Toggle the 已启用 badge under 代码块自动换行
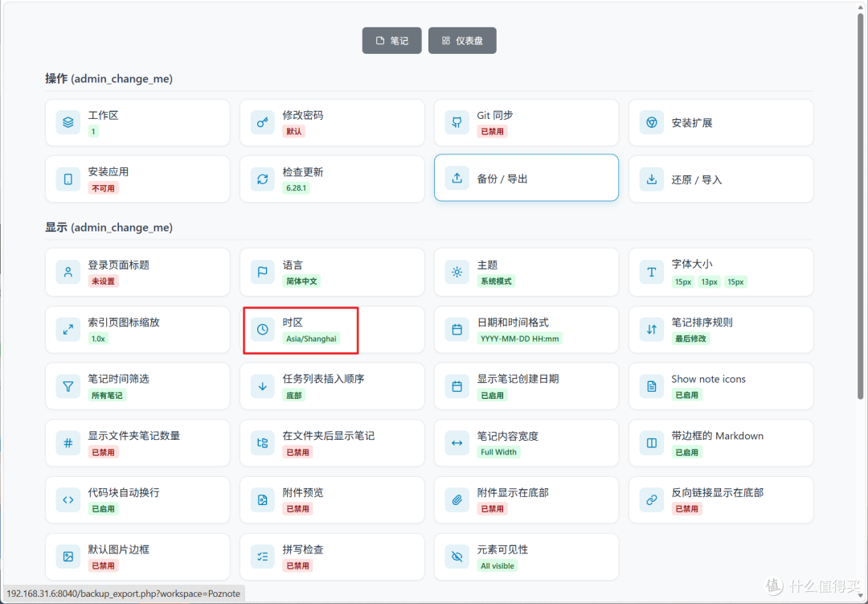The image size is (868, 604). point(104,508)
